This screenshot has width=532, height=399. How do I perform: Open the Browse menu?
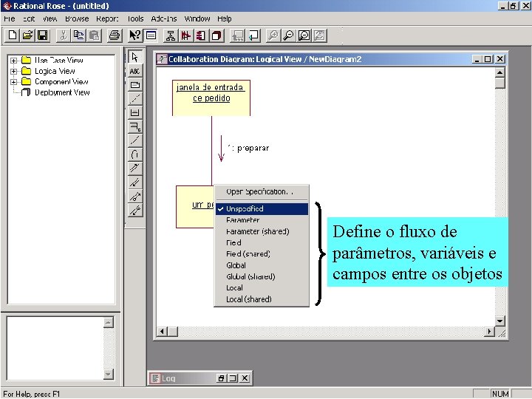coord(77,18)
